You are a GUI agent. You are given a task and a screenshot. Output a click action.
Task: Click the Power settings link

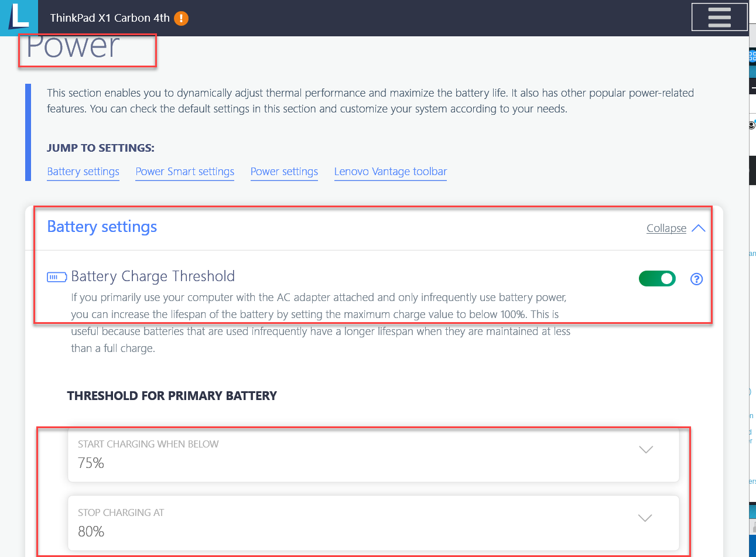click(x=284, y=171)
